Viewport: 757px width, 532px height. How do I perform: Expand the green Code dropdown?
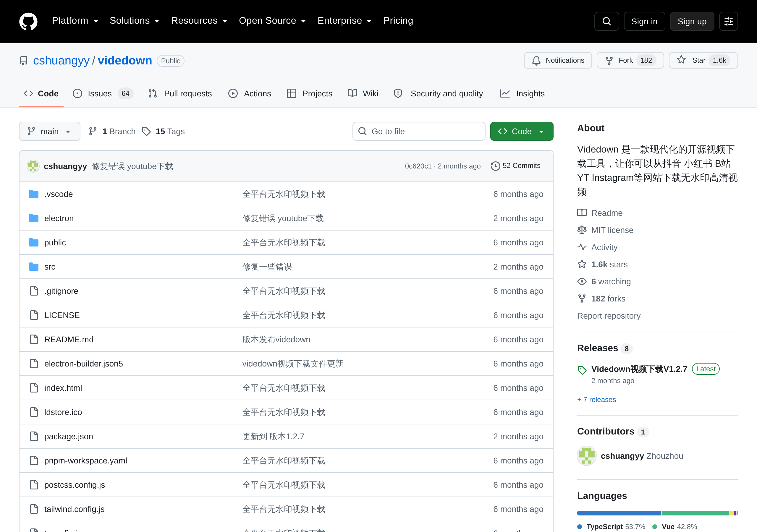pos(522,131)
